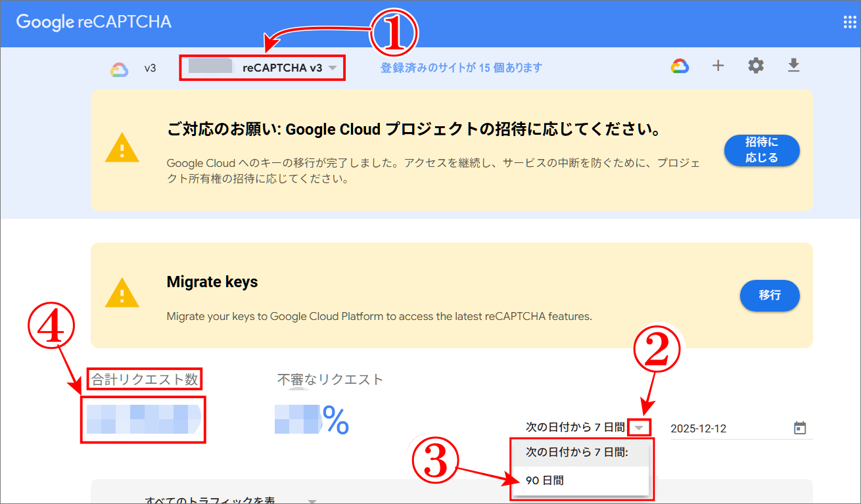This screenshot has height=504, width=861.
Task: Open the calendar picker beside the date field
Action: pyautogui.click(x=801, y=427)
